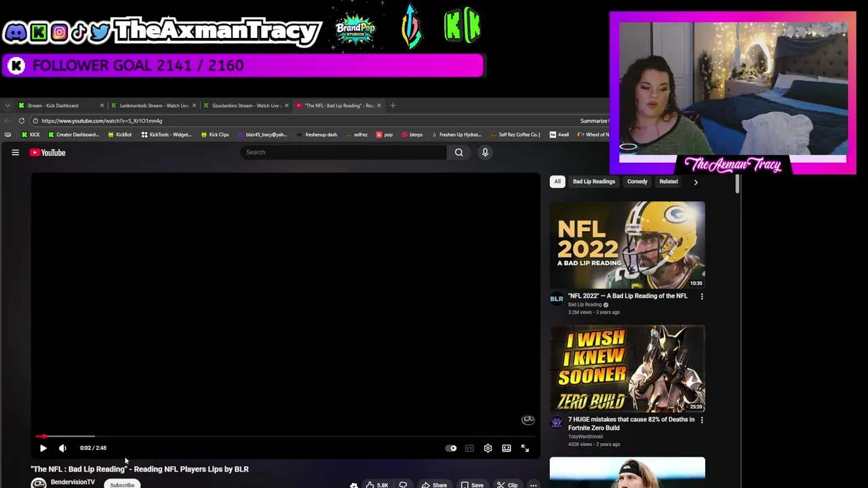Image resolution: width=868 pixels, height=488 pixels.
Task: Open the Self Rez Coffee Co. bookmark
Action: pos(515,135)
